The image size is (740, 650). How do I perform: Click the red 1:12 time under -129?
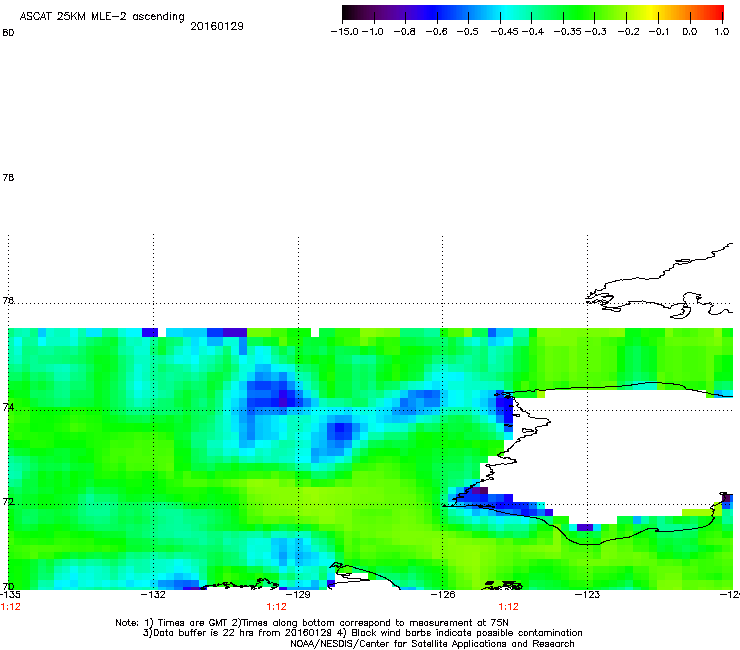(277, 607)
